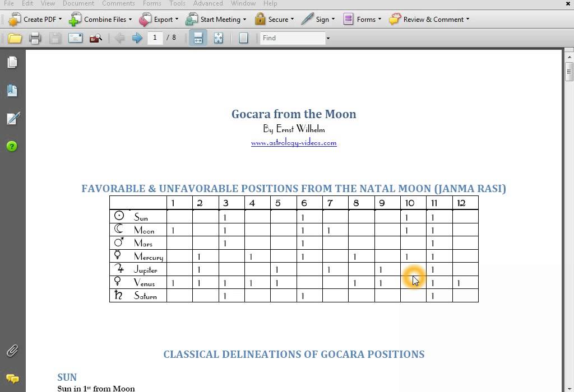This screenshot has width=574, height=392.
Task: Click the 'SUN' section heading
Action: point(67,377)
